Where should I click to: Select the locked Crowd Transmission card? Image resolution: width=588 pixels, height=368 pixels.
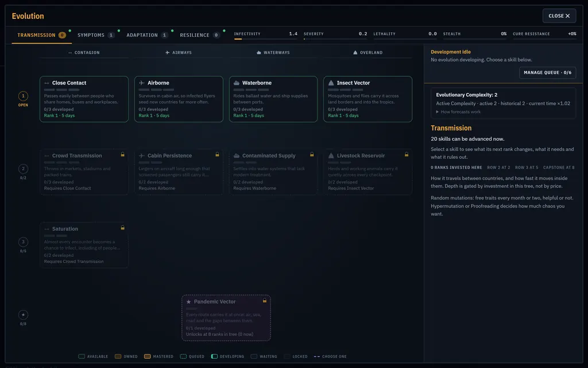[x=84, y=172]
